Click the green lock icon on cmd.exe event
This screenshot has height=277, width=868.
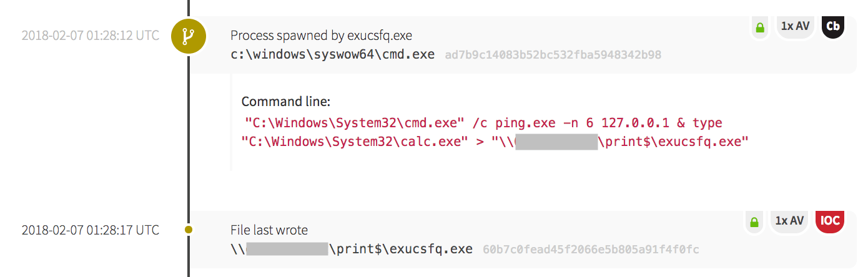point(760,27)
